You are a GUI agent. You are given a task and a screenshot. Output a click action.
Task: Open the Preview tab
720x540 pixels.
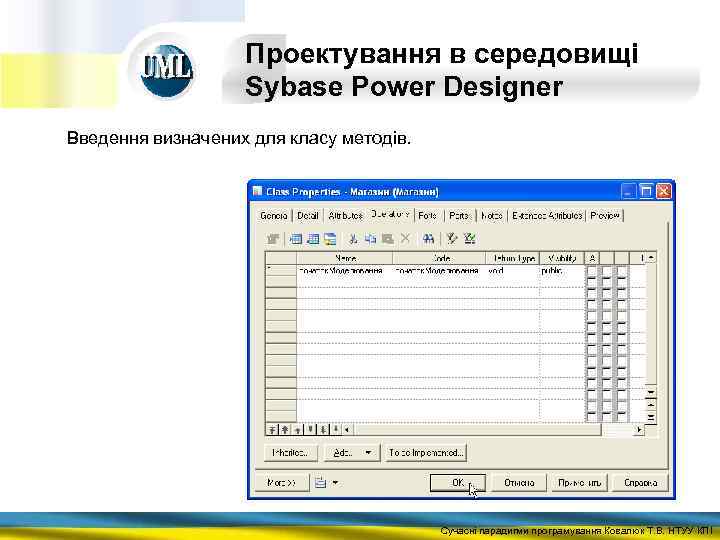coord(605,215)
